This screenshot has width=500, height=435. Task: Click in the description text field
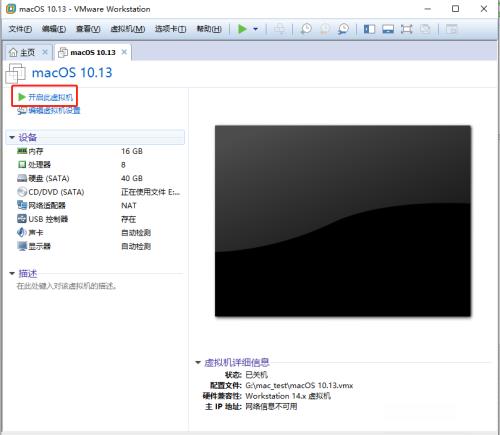click(x=66, y=286)
